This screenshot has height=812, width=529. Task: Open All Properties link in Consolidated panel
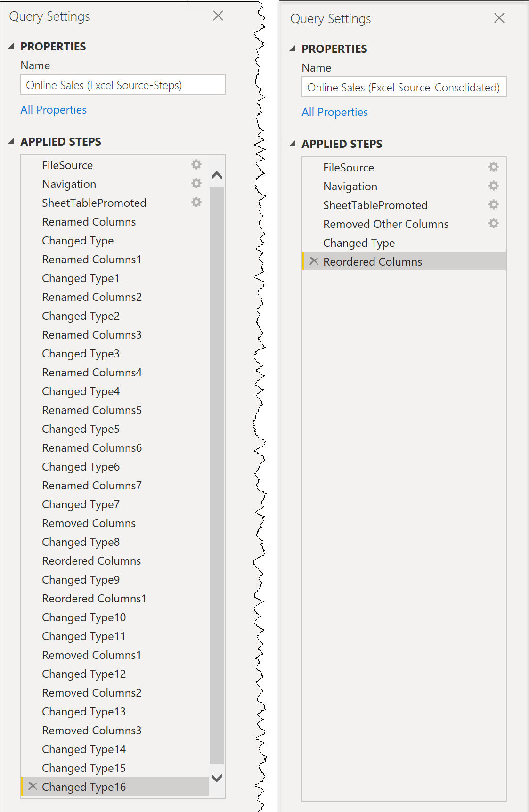coord(335,112)
